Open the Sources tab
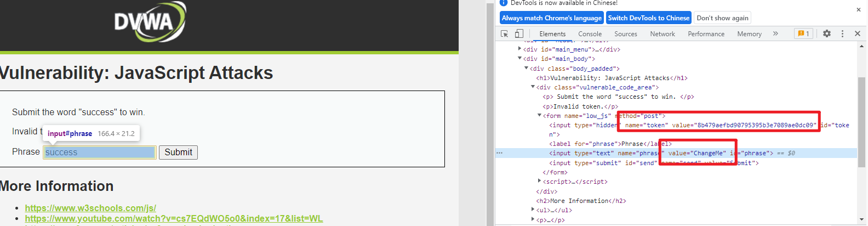The height and width of the screenshot is (226, 868). tap(626, 34)
